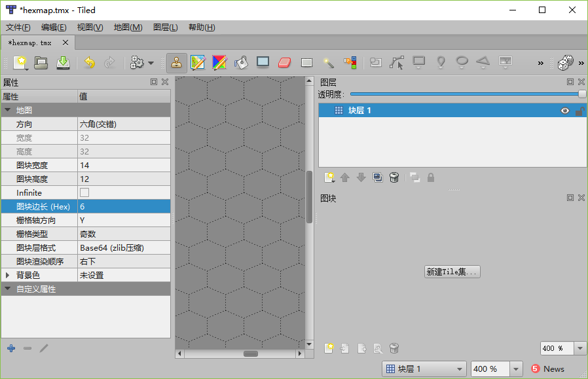Select the Wang Brush tool
The height and width of the screenshot is (379, 588).
219,63
